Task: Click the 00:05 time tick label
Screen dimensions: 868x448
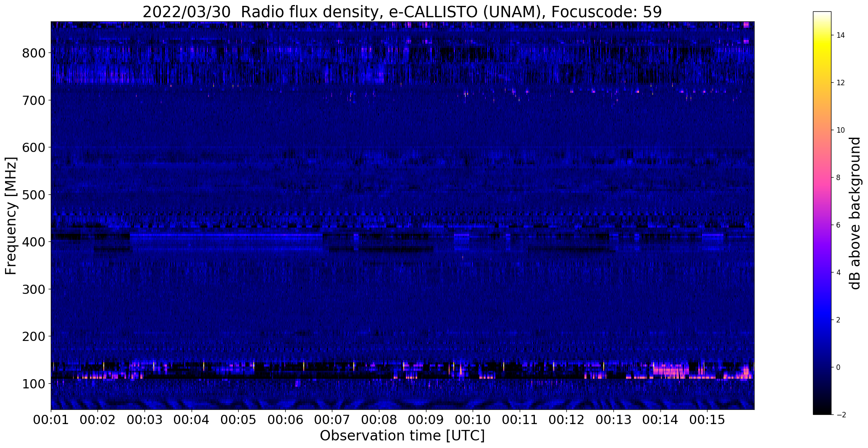Action: (238, 420)
